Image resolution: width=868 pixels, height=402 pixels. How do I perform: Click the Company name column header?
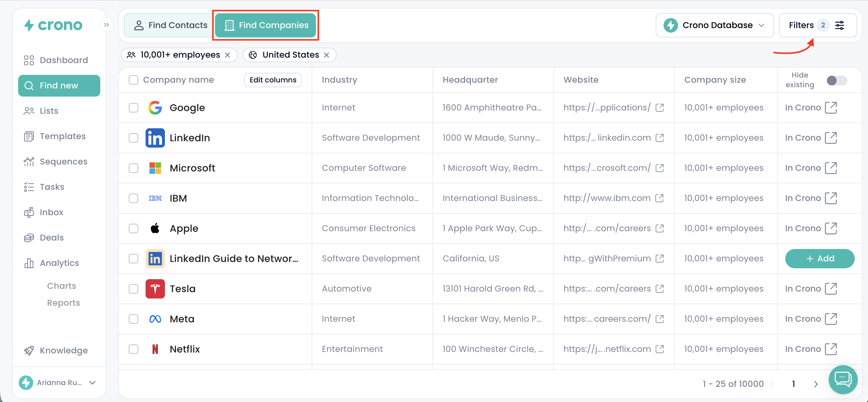pyautogui.click(x=178, y=80)
